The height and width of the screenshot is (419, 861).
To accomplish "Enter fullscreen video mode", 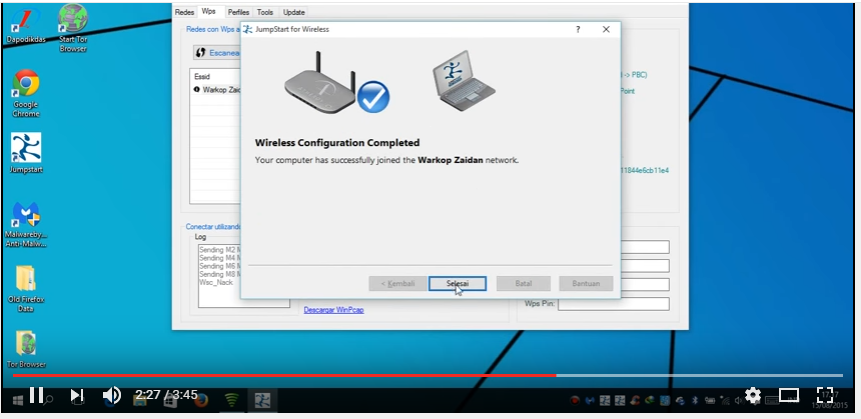I will pos(825,395).
